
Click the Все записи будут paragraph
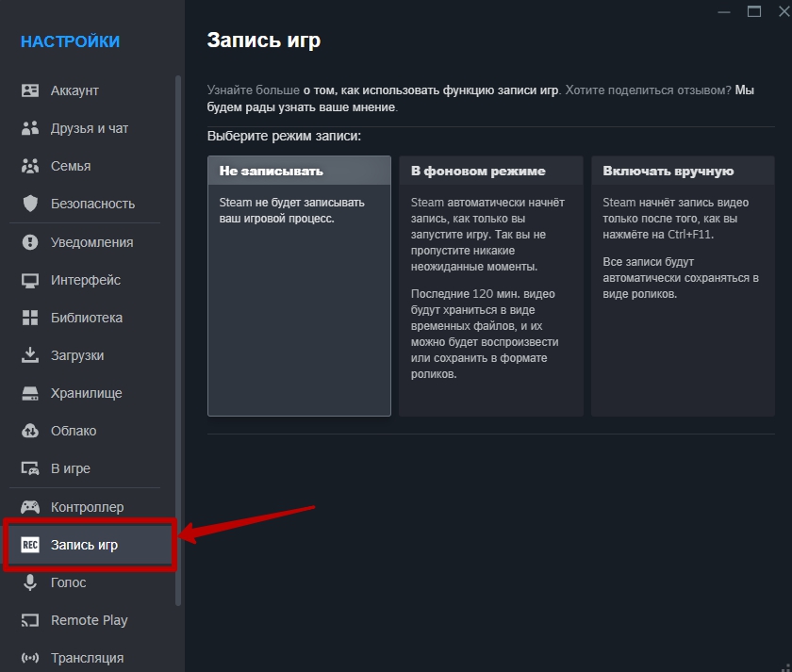(681, 278)
